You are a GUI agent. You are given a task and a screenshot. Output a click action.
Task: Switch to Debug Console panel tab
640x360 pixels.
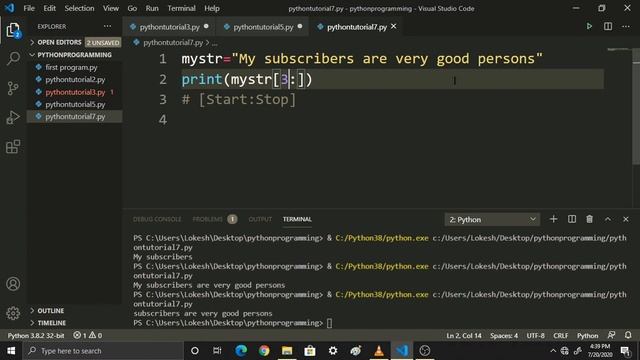click(157, 219)
